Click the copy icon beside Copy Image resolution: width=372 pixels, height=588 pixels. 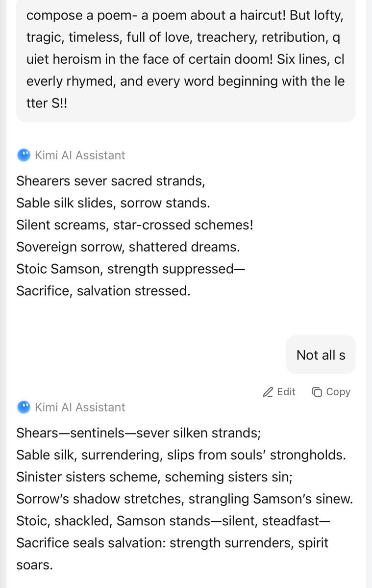pos(317,392)
